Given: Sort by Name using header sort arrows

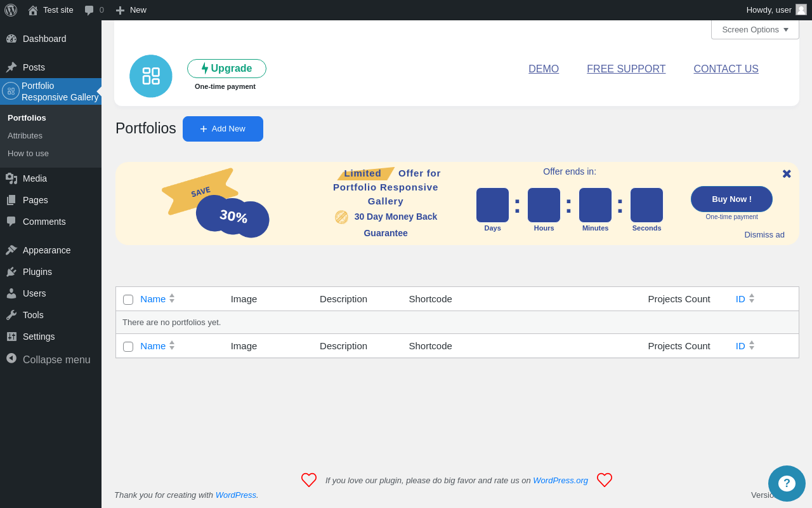Looking at the screenshot, I should (x=172, y=298).
